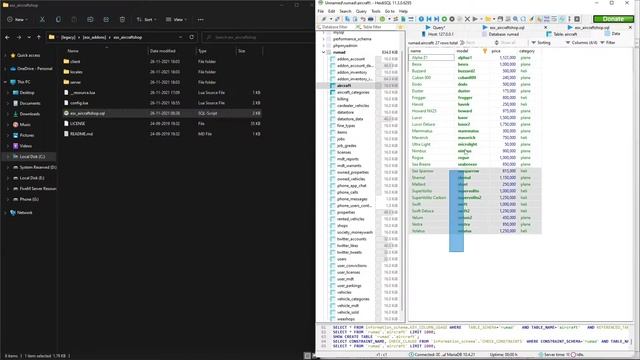
Task: Open the Tools menu in HeidiSQL
Action: point(376,11)
